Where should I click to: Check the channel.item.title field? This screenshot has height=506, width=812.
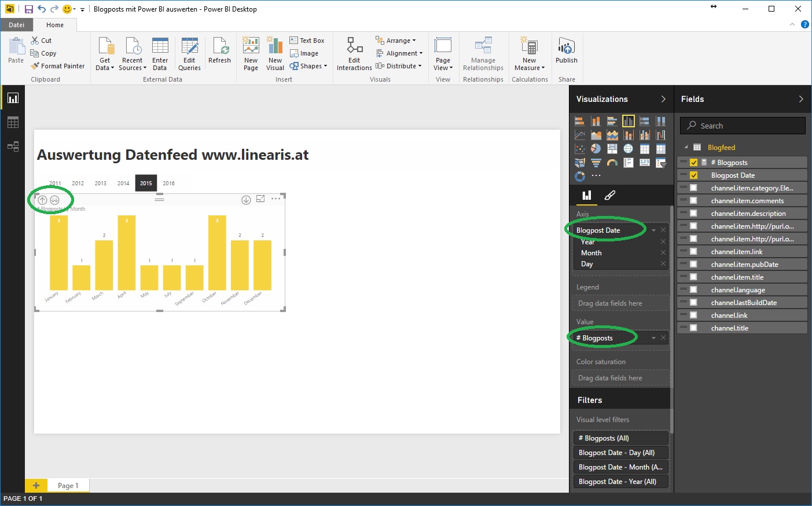tap(693, 277)
